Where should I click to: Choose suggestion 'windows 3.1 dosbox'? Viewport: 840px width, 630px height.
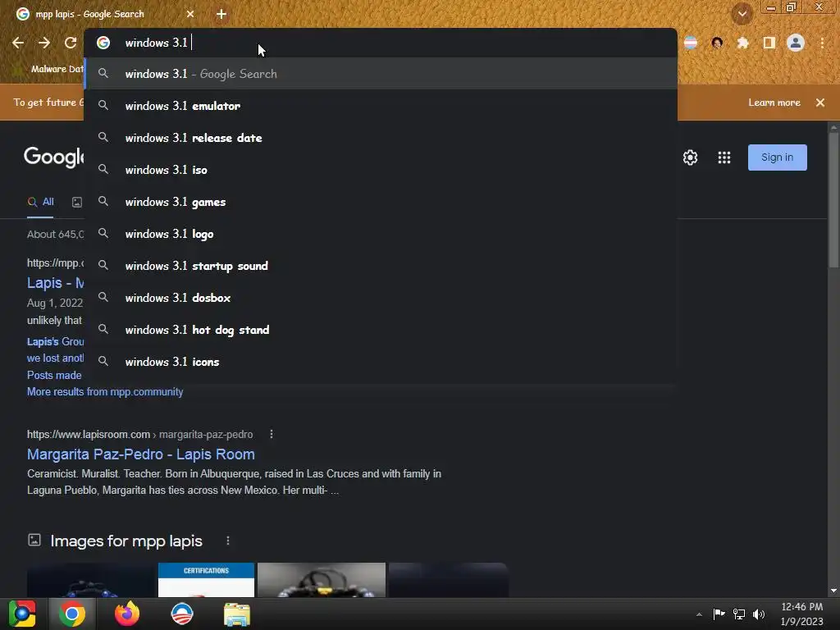(381, 298)
